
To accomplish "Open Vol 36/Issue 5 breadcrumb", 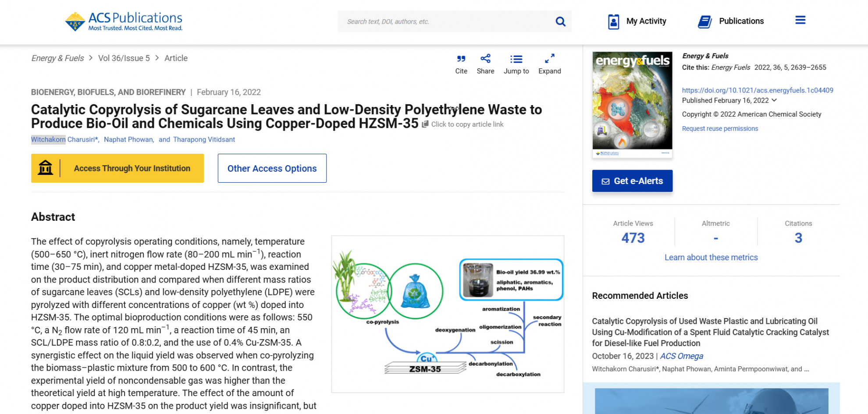I will [124, 58].
